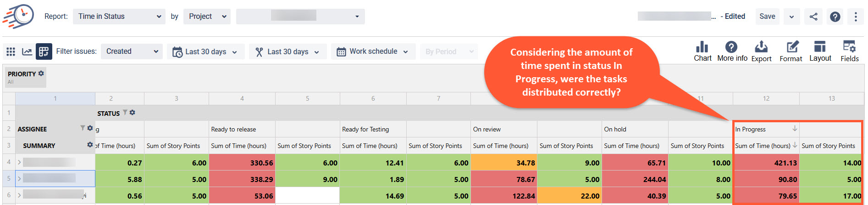Click the cell with value 22.00

coord(569,195)
